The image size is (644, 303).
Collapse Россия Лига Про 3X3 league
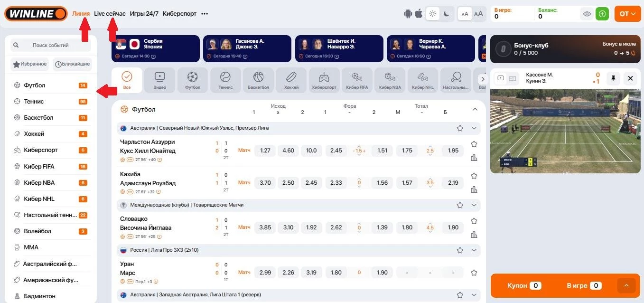(x=474, y=250)
